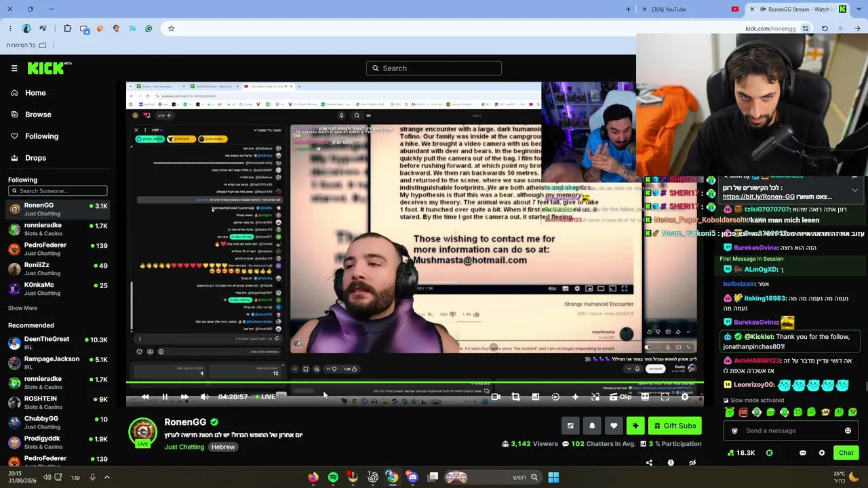This screenshot has width=868, height=488.
Task: Open a new browser tab
Action: (628, 9)
